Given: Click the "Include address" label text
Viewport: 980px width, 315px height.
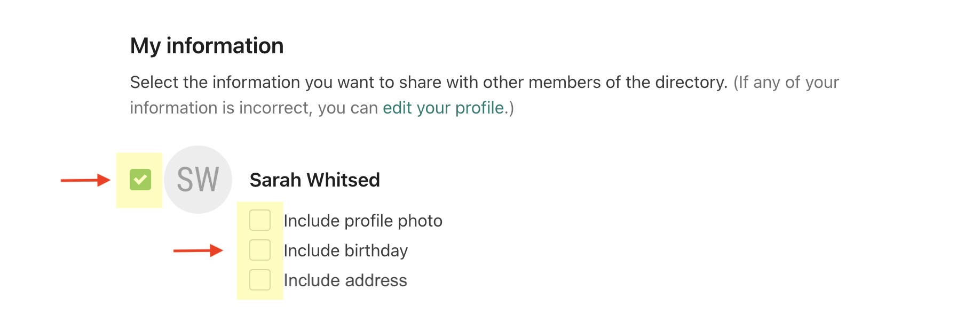Looking at the screenshot, I should click(345, 280).
